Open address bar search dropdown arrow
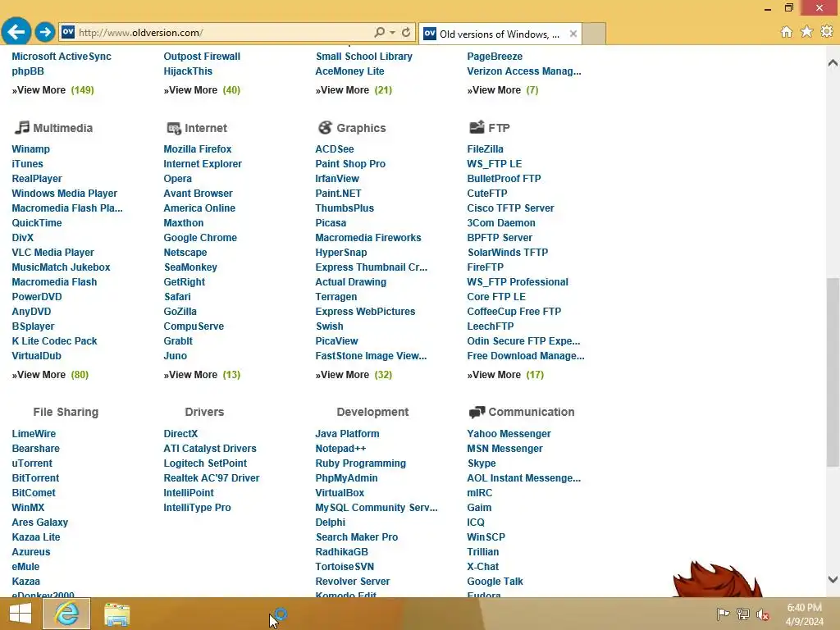 (x=393, y=32)
